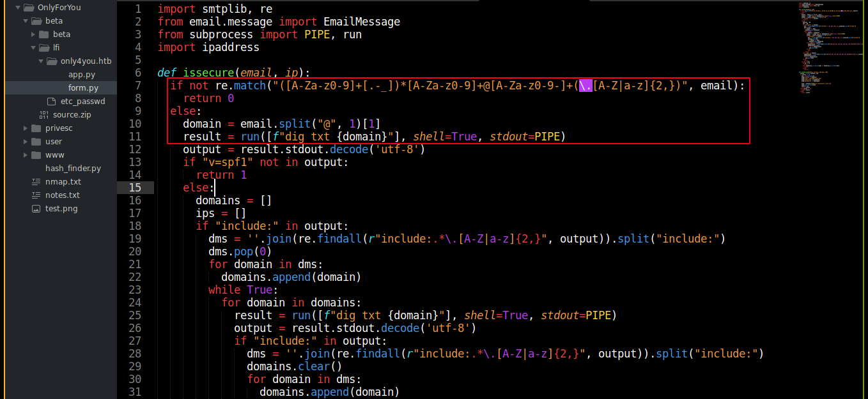Image resolution: width=868 pixels, height=399 pixels.
Task: Select form.py in the file tree
Action: point(83,88)
